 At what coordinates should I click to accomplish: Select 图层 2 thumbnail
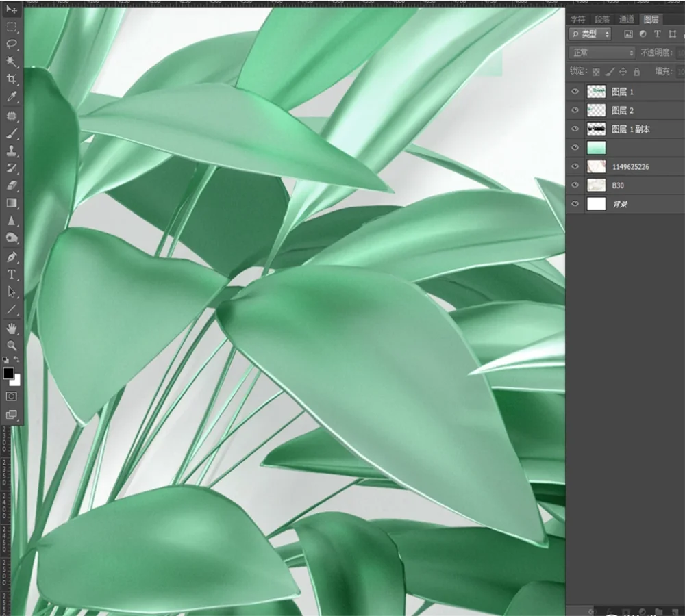click(x=597, y=110)
